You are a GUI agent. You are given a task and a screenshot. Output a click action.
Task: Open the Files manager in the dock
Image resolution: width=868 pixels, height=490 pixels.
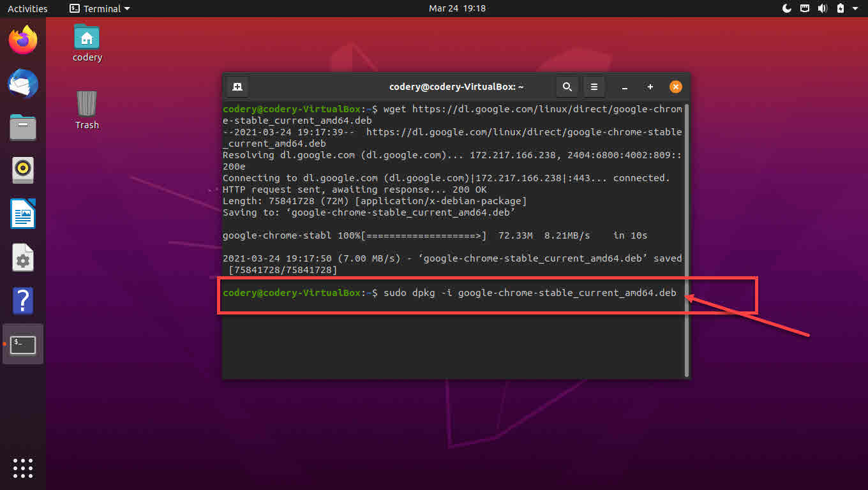point(23,127)
